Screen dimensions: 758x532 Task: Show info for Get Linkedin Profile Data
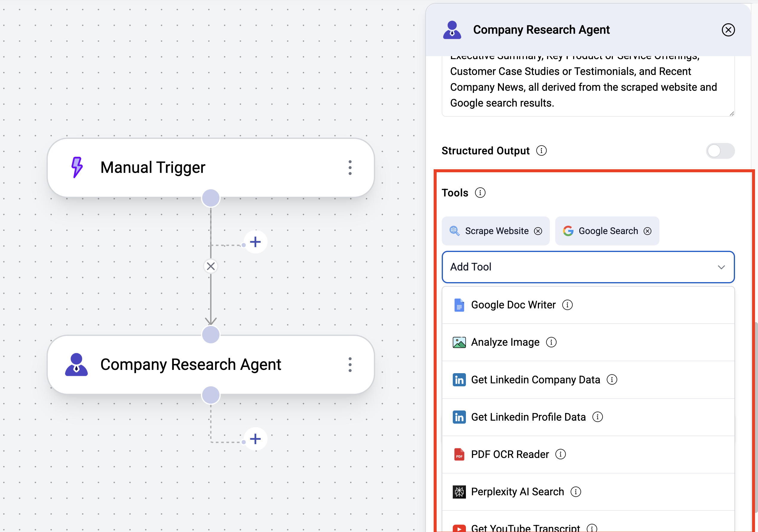pos(598,417)
